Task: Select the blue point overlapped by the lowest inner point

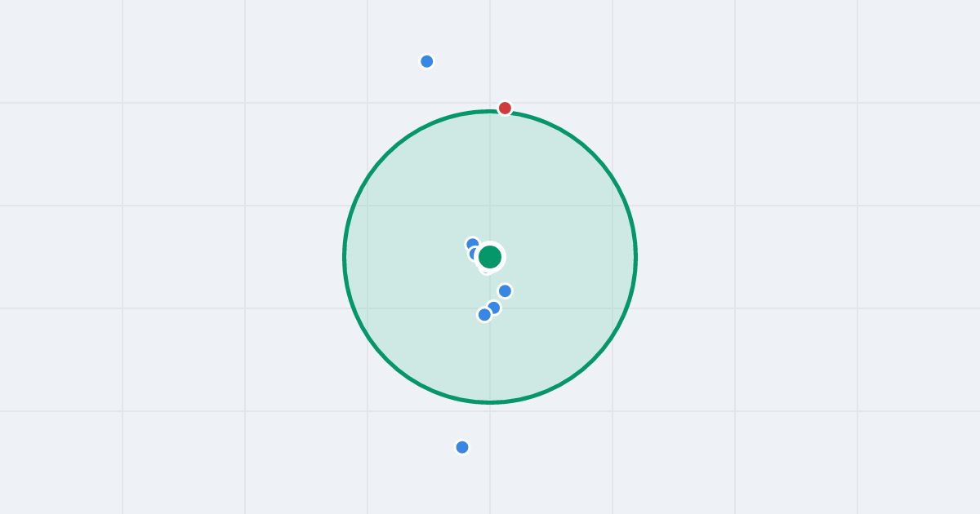Action: pyautogui.click(x=494, y=308)
